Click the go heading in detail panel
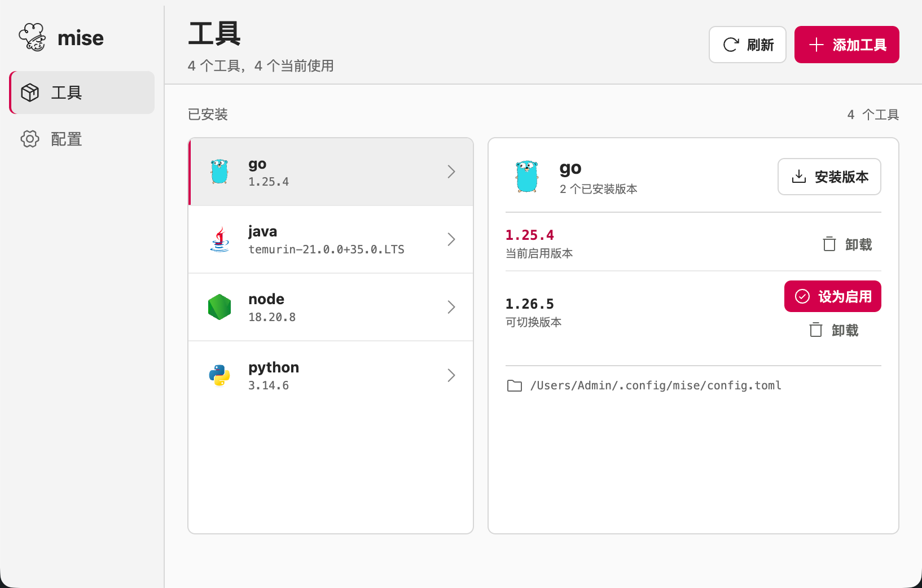922x588 pixels. 570,168
